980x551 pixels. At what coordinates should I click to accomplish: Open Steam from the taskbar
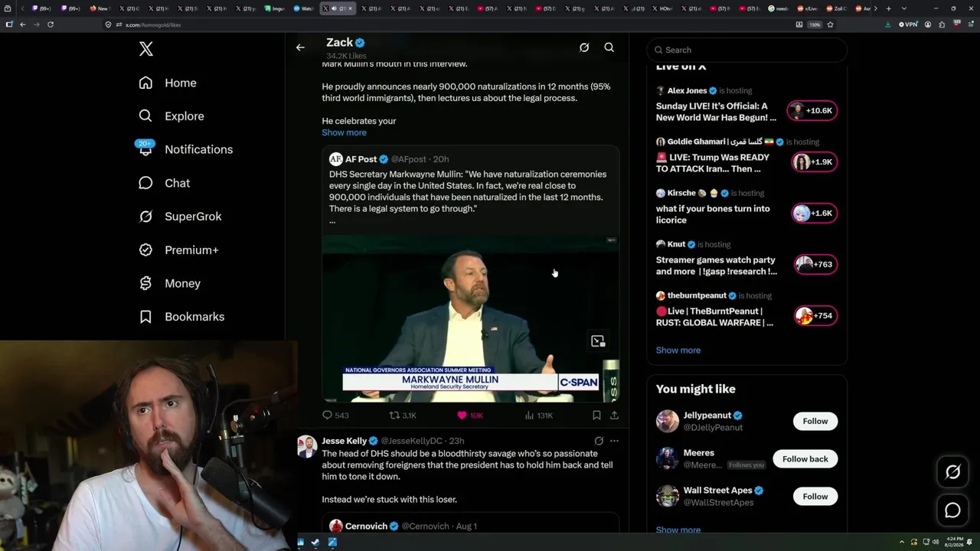(315, 543)
